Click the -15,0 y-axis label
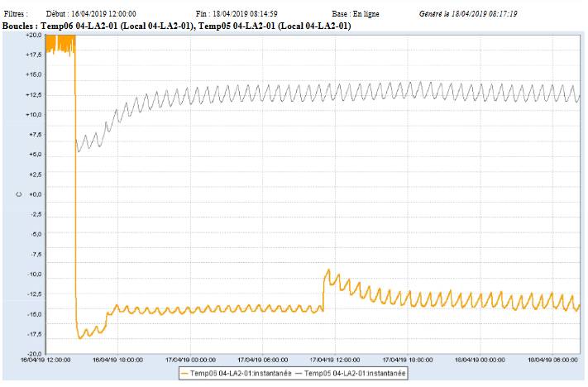The width and height of the screenshot is (588, 387). [34, 314]
